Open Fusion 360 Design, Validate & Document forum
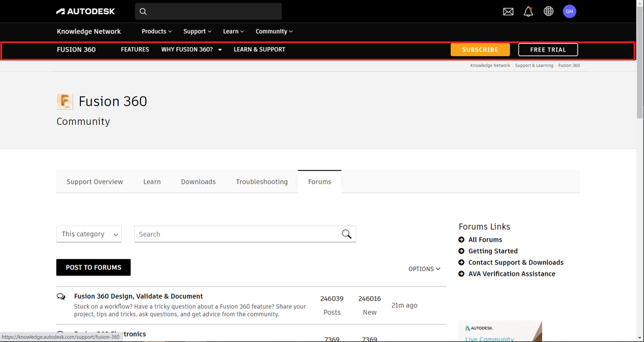 139,296
